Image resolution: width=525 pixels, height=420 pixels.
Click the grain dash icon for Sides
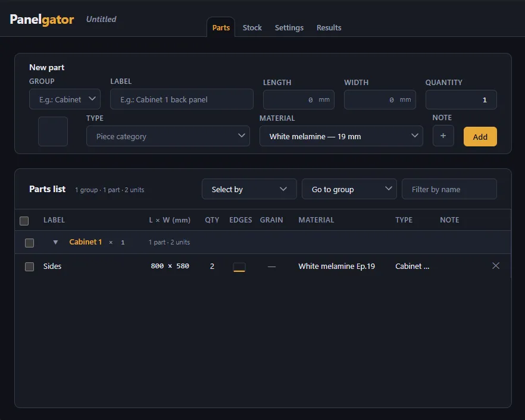point(271,267)
